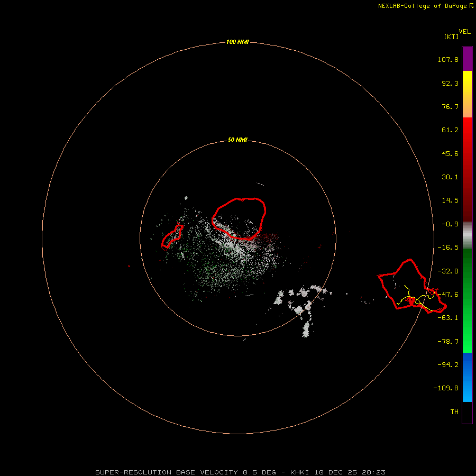
Task: Click the [KT] units label
Action: click(452, 36)
